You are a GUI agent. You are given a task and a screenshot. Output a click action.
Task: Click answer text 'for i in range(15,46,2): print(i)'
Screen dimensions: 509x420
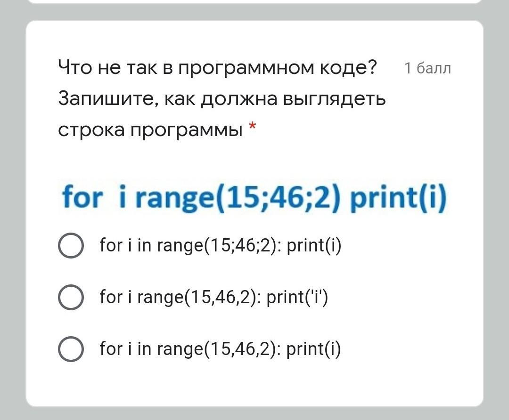coord(221,349)
